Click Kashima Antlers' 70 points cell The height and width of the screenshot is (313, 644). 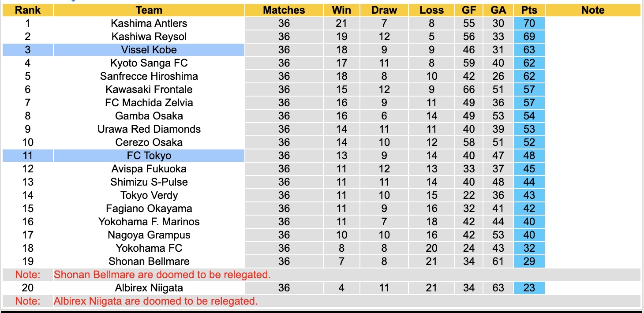(x=529, y=23)
